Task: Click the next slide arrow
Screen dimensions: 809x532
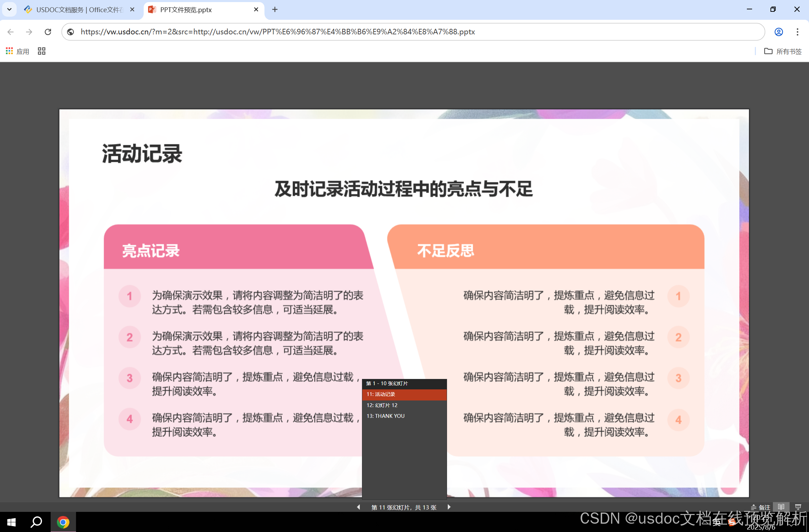Action: pyautogui.click(x=449, y=507)
